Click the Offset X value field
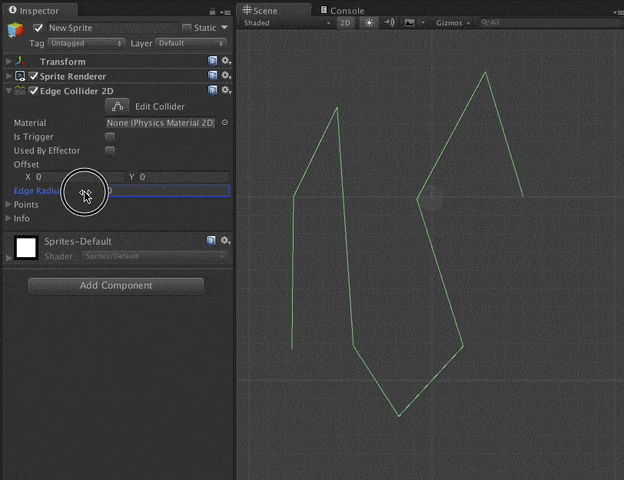This screenshot has height=480, width=624. pyautogui.click(x=80, y=177)
